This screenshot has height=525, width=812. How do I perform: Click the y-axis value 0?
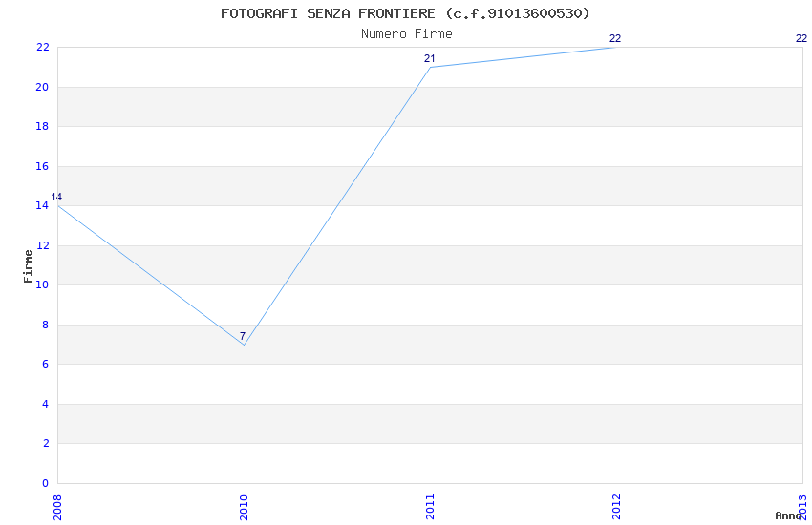pyautogui.click(x=45, y=484)
